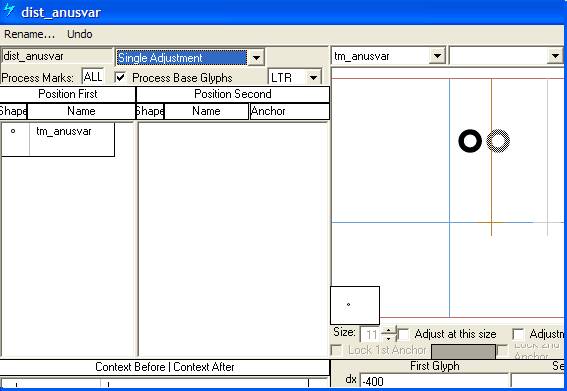Click the Name column header under Position Second
Screen dimensions: 567x391
tap(206, 111)
